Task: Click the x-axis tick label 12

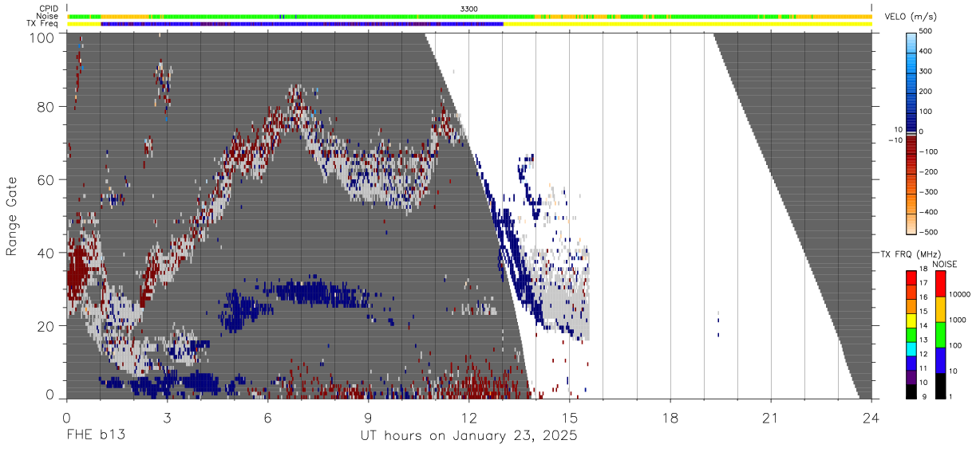Action: click(468, 418)
